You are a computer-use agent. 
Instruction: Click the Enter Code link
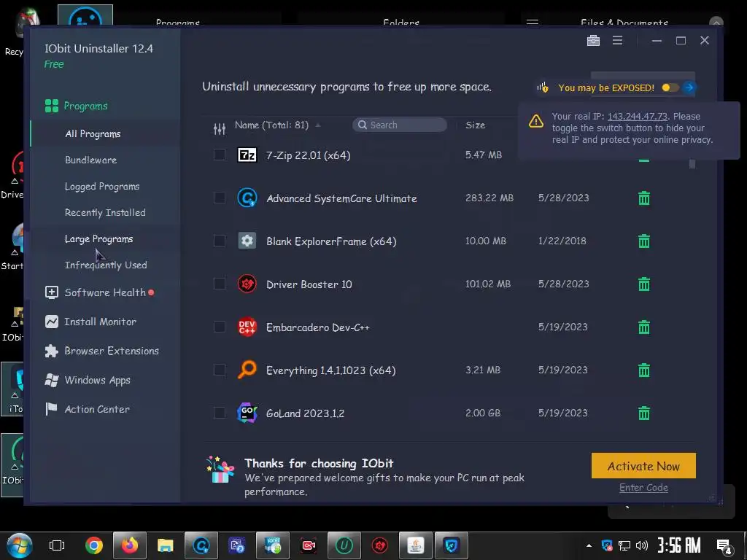click(643, 488)
